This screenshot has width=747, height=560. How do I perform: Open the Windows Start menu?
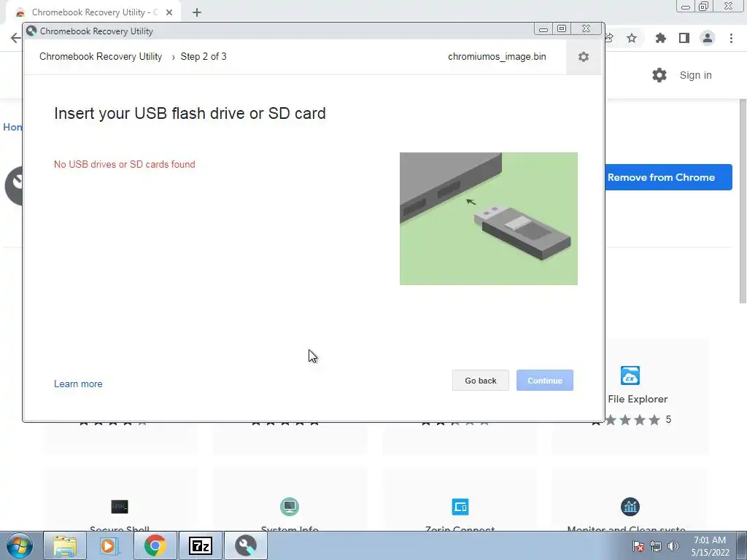coord(19,545)
